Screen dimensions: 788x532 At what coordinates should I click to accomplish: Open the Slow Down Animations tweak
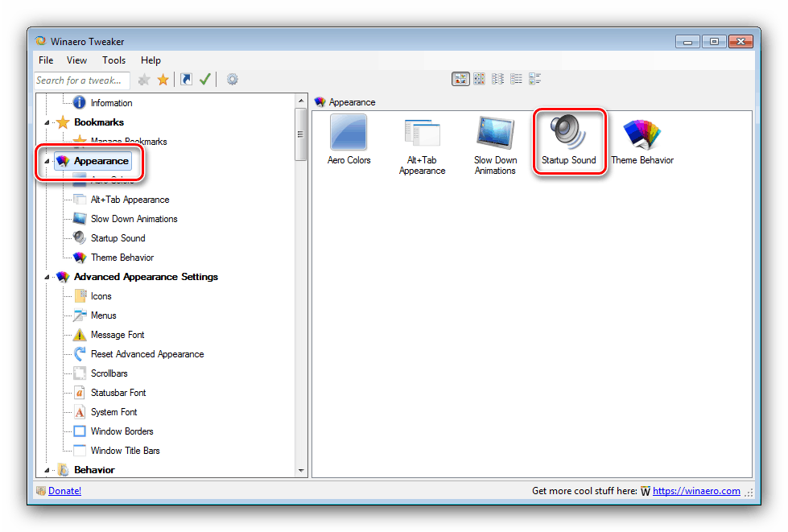coord(495,133)
